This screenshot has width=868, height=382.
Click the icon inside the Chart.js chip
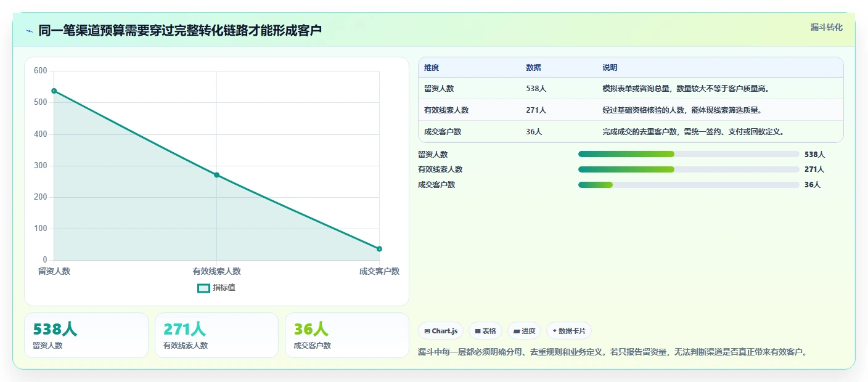coord(427,331)
